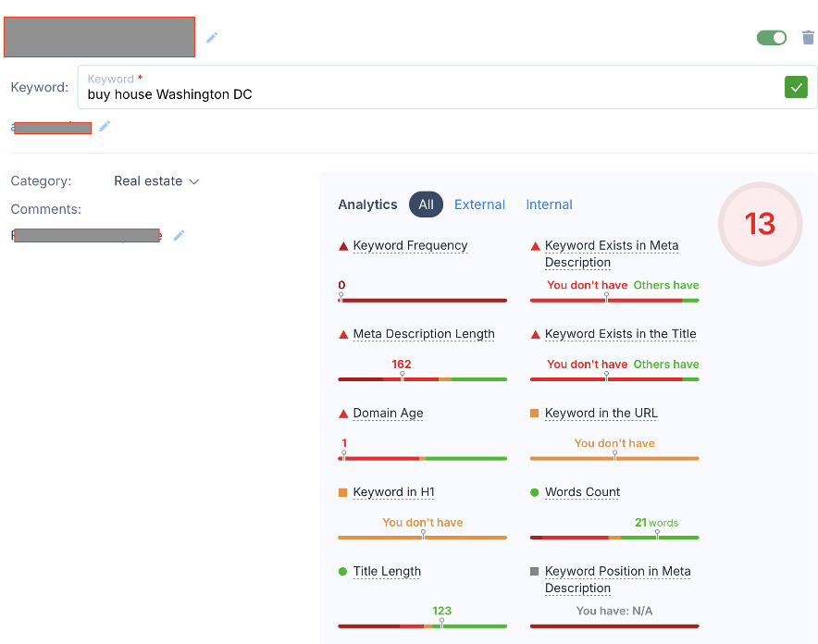The height and width of the screenshot is (644, 818).
Task: Click the Keyword in the URL bar
Action: click(614, 458)
